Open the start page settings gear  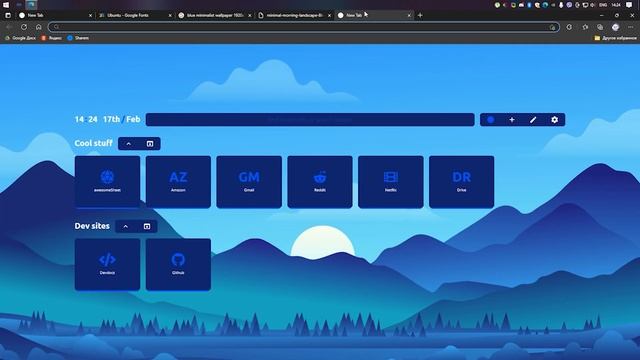tap(554, 120)
